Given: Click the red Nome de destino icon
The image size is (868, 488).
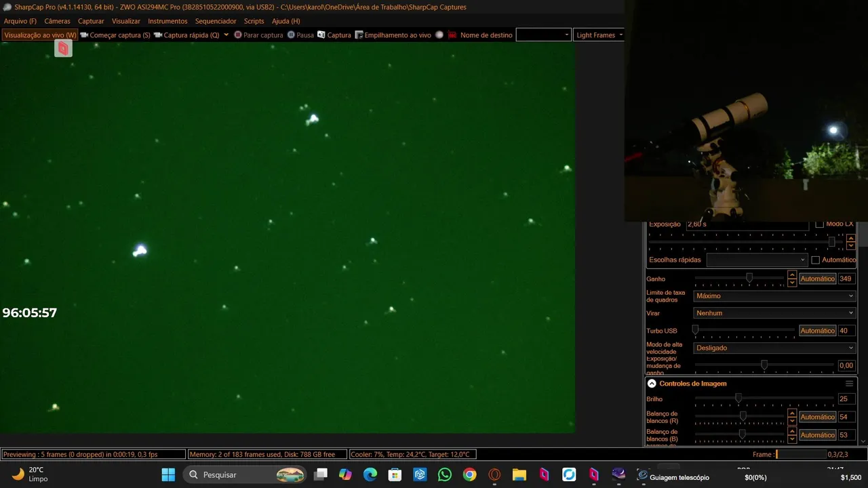Looking at the screenshot, I should click(x=452, y=35).
